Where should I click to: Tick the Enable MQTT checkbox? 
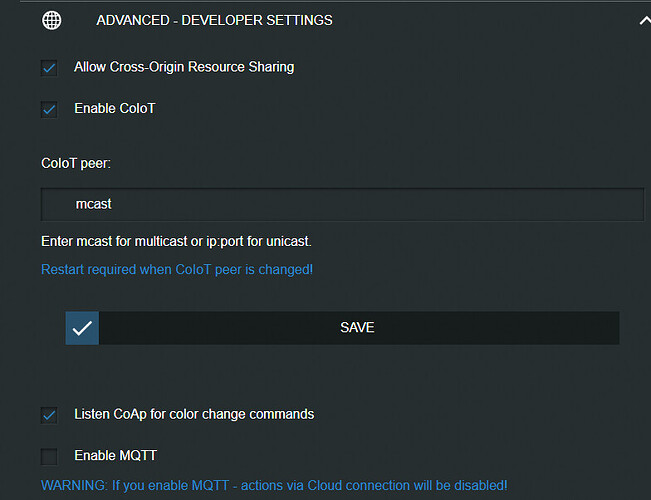pos(49,457)
